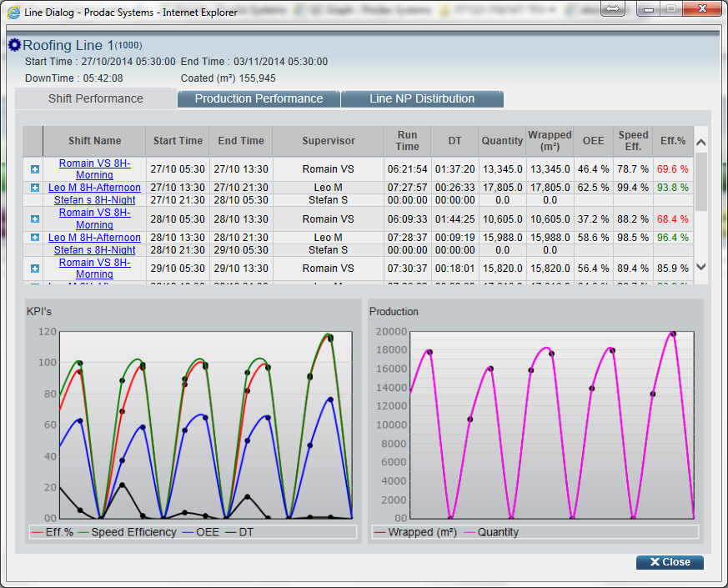Expand the Romain VS row starting 29/10 05:30

[35, 269]
